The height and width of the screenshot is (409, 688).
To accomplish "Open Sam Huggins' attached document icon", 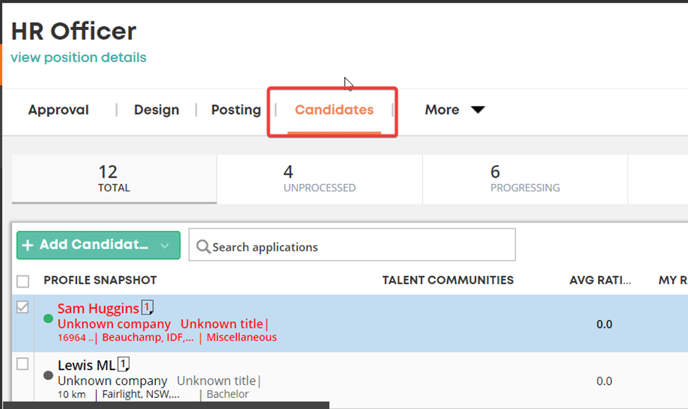I will [x=147, y=308].
